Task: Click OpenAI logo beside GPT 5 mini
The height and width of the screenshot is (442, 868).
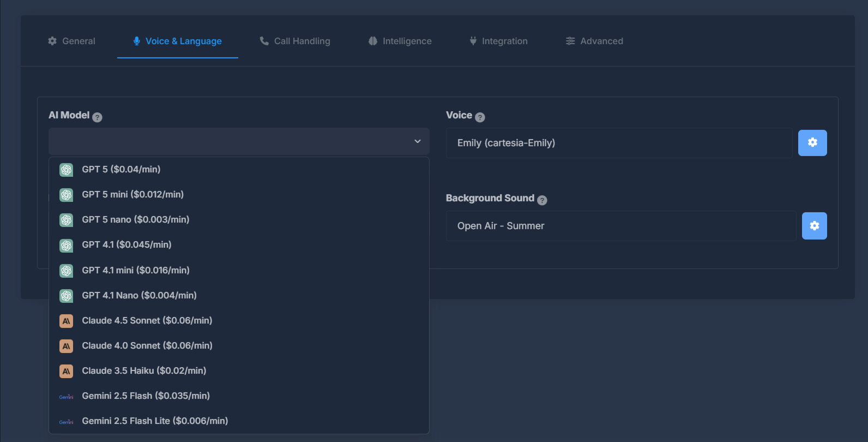Action: coord(67,195)
